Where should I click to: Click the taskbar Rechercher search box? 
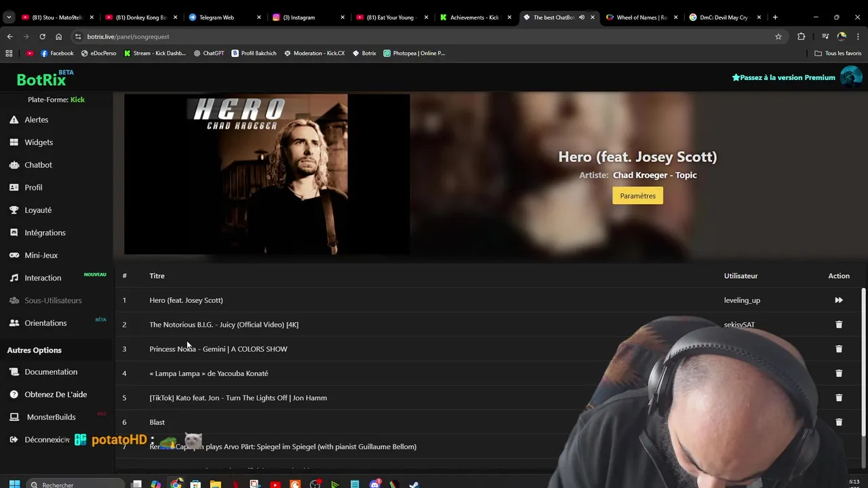(76, 484)
